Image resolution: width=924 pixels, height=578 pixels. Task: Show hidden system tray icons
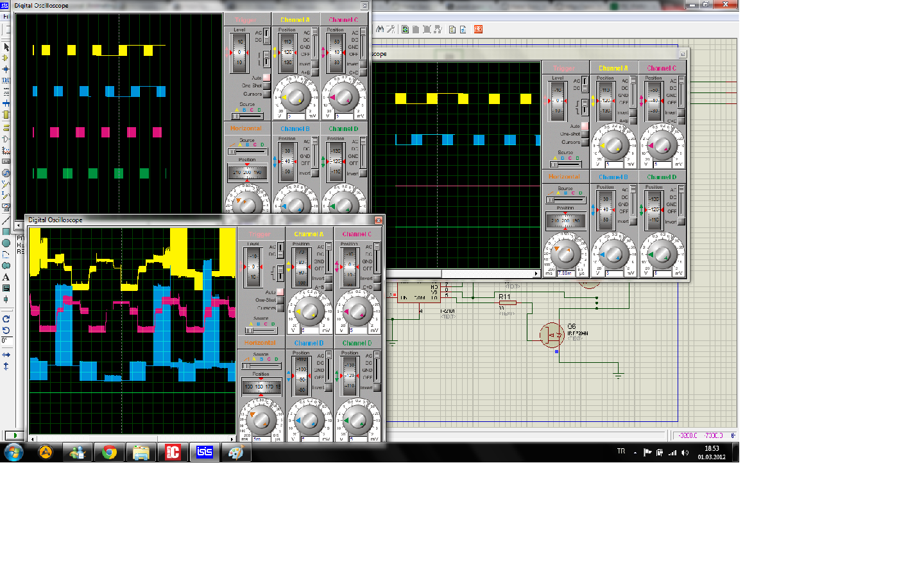click(635, 452)
